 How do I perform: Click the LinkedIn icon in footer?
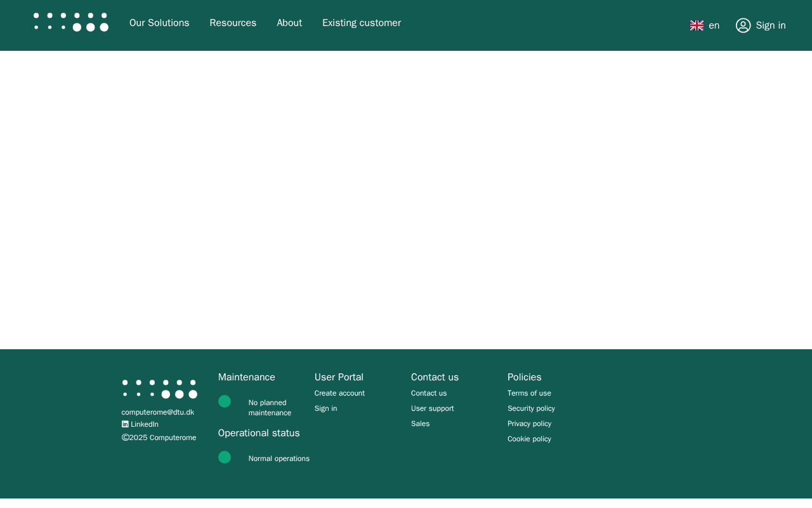pos(125,424)
